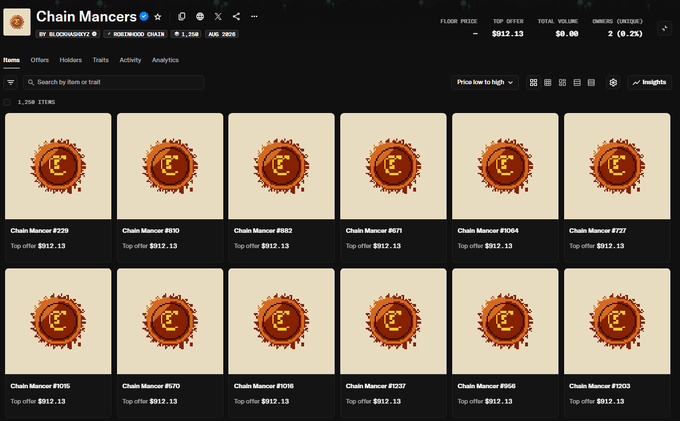Focus the Search by item or trait field

114,82
